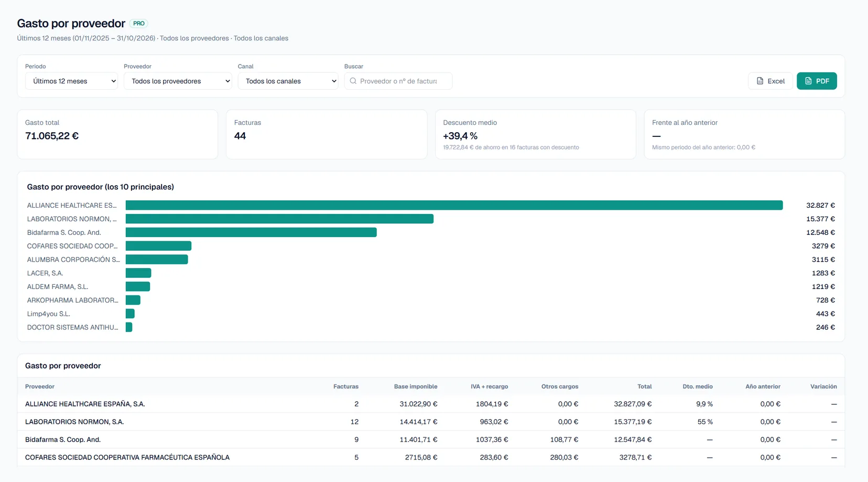Select the LABORATORIOS NORMON, S.A. table row
The width and height of the screenshot is (868, 482).
(x=431, y=422)
